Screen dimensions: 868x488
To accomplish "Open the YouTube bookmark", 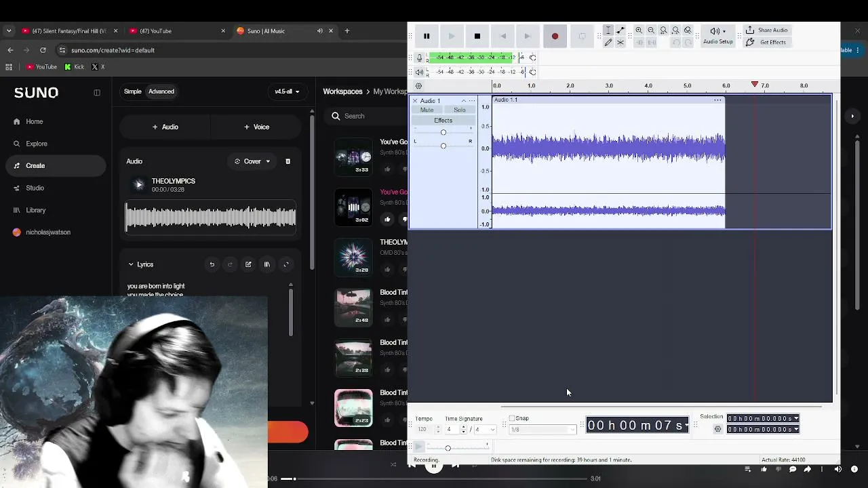I will (41, 67).
